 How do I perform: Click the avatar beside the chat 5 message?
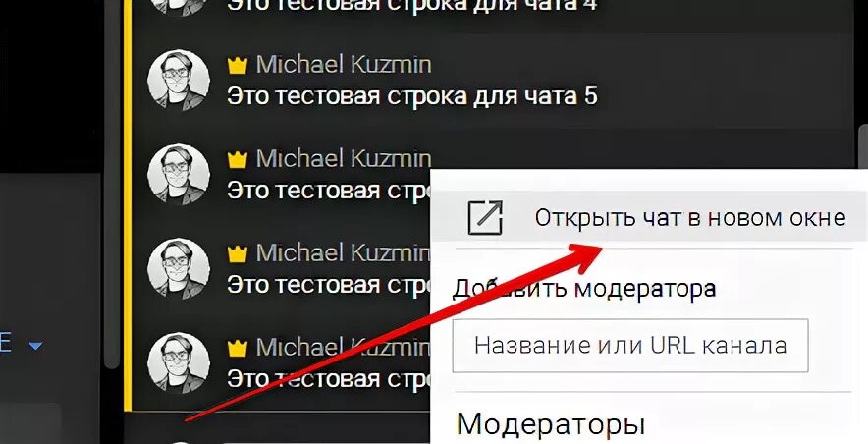[179, 81]
